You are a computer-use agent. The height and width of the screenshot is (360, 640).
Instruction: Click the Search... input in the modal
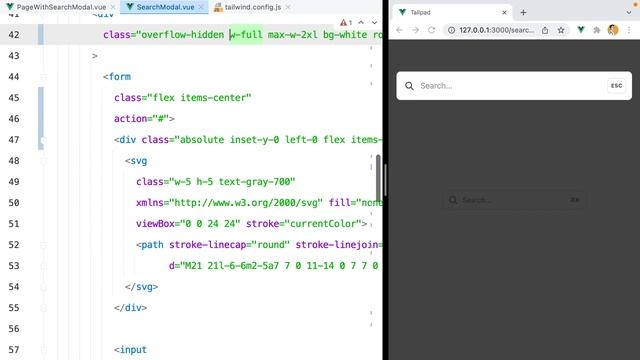click(x=512, y=86)
